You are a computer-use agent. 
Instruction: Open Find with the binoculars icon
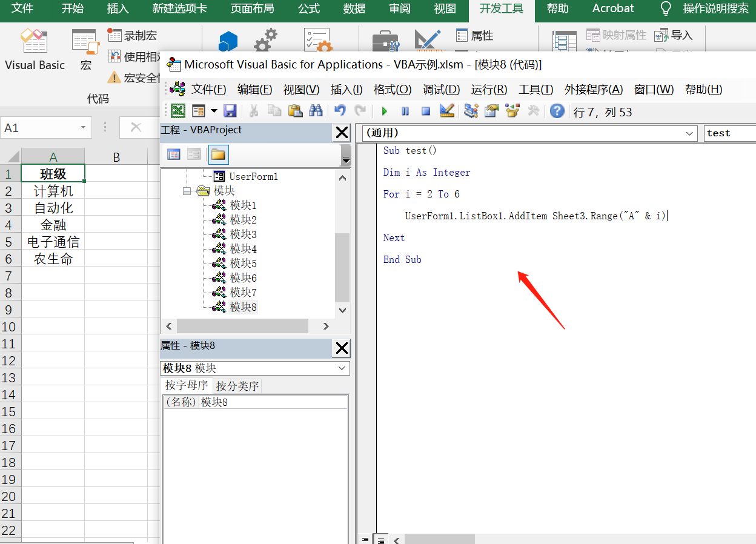[316, 111]
